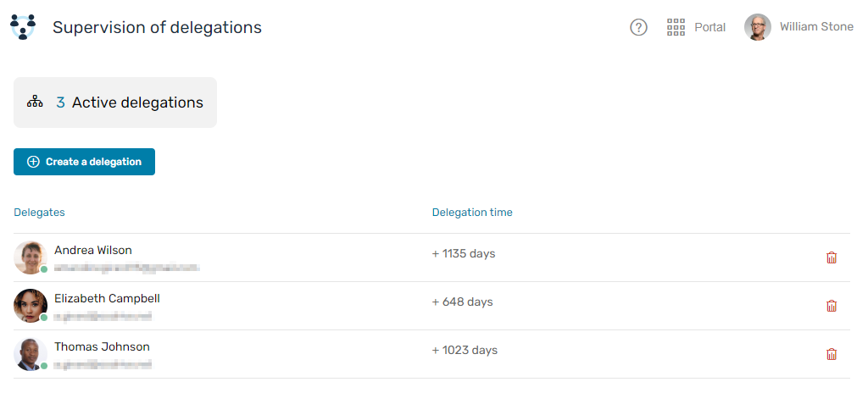Click the Supervision of delegations app logo
The width and height of the screenshot is (868, 404).
(23, 26)
